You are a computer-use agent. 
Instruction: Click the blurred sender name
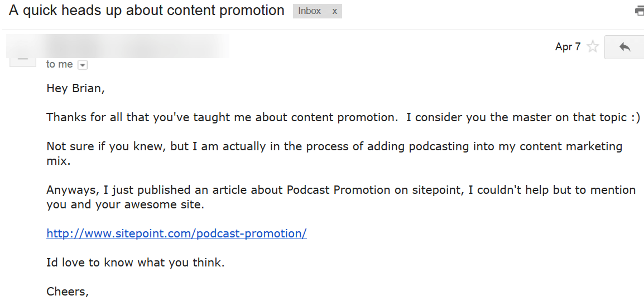117,46
